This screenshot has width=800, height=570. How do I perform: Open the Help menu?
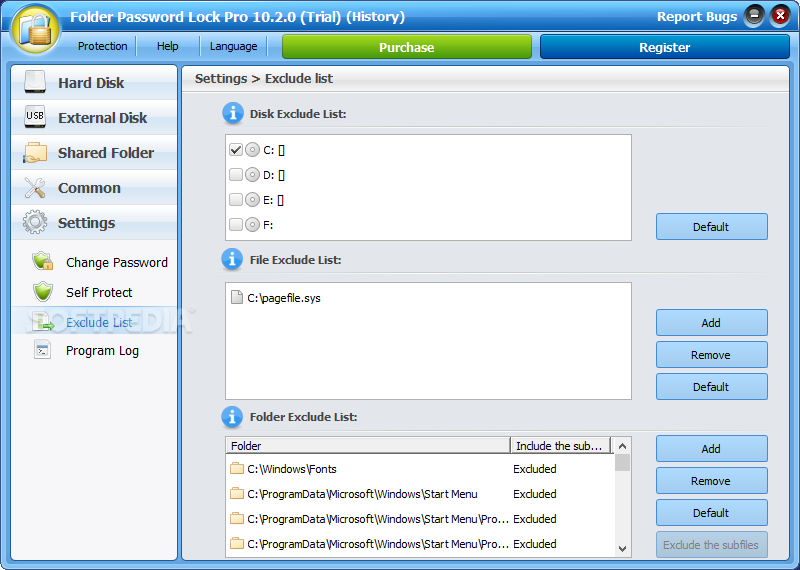pos(167,46)
